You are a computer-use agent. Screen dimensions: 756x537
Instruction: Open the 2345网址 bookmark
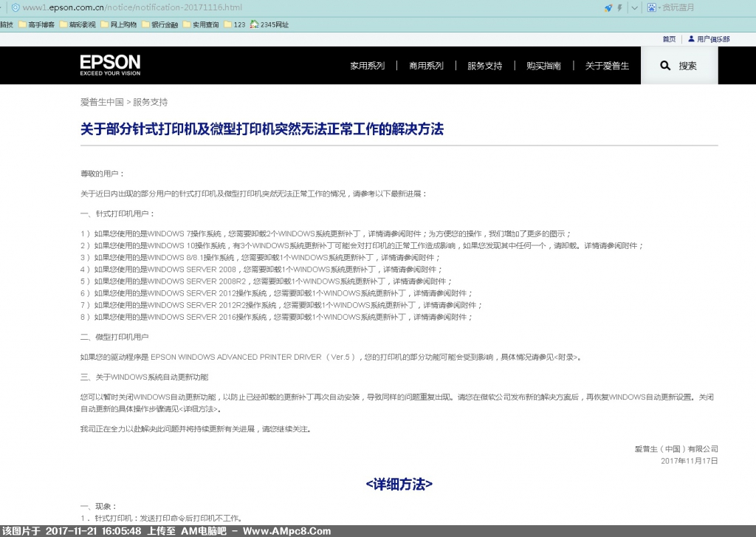[x=269, y=24]
